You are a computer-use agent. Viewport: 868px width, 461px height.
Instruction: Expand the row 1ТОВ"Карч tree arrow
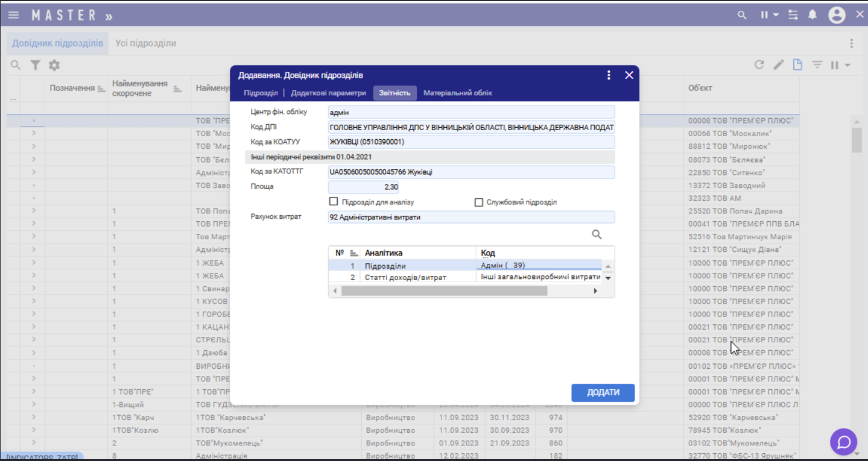point(34,418)
